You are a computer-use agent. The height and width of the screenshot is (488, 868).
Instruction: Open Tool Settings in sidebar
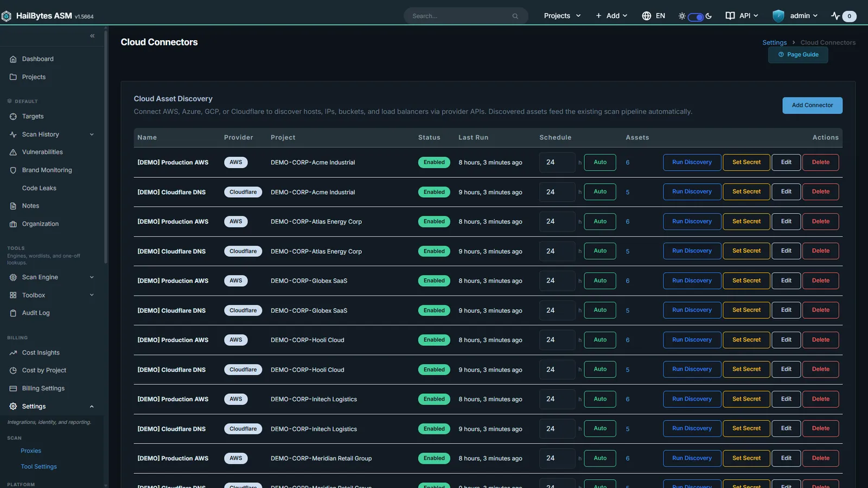(x=39, y=466)
